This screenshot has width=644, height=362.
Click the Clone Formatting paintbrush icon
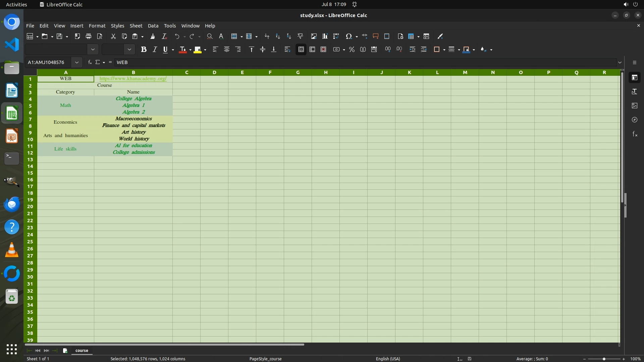tap(153, 36)
